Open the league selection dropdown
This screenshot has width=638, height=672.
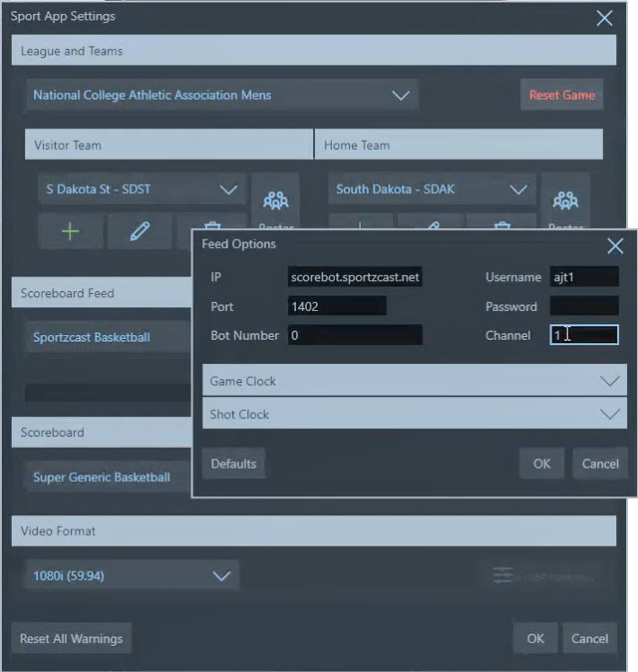[x=221, y=96]
